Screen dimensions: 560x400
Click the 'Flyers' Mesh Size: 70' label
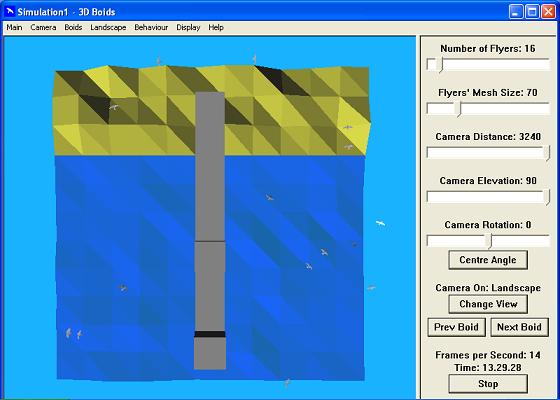pyautogui.click(x=488, y=93)
